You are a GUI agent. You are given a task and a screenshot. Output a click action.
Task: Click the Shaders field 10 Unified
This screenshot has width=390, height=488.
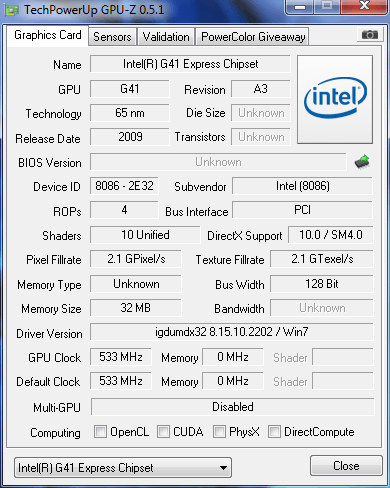145,235
